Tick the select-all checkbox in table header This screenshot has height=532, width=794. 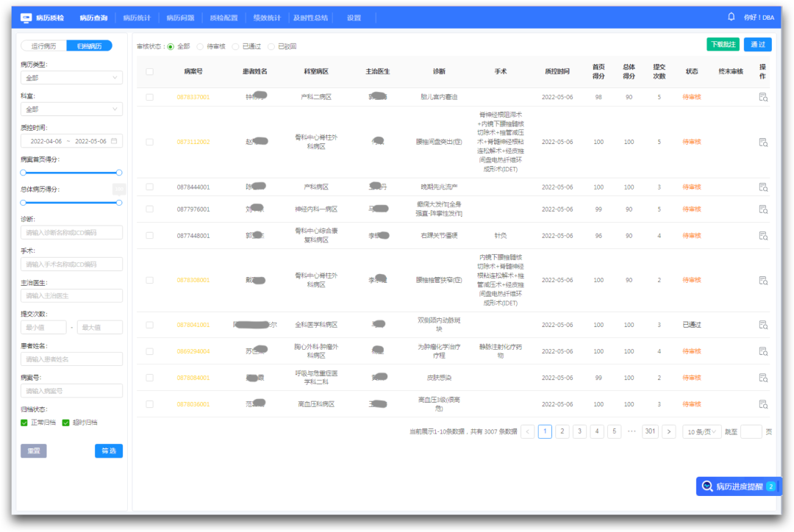150,72
